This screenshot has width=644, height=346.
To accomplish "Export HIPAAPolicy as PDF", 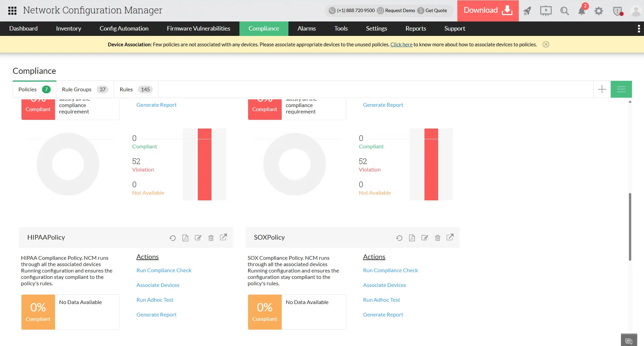I will (185, 238).
